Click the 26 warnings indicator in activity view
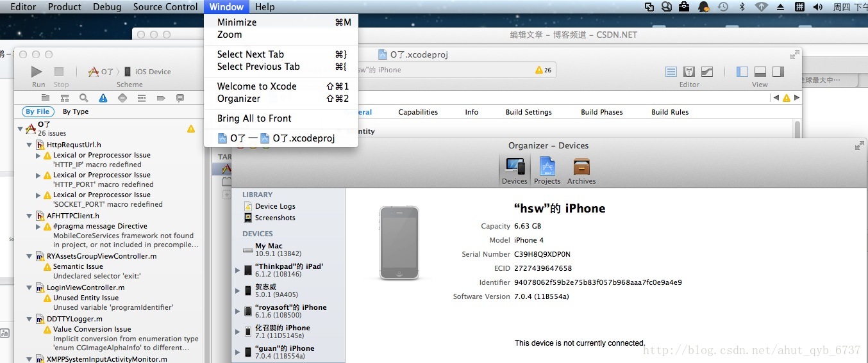This screenshot has height=363, width=868. tap(543, 70)
